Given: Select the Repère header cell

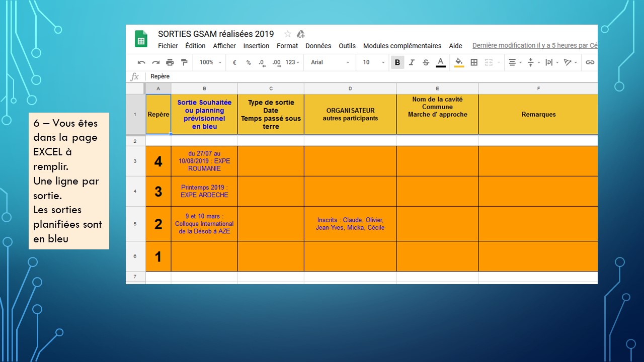Looking at the screenshot, I should [158, 114].
